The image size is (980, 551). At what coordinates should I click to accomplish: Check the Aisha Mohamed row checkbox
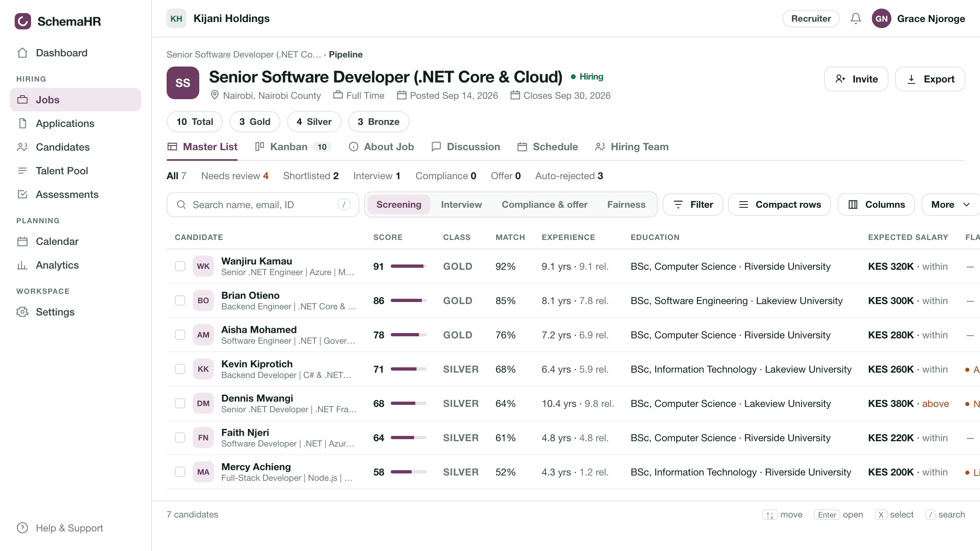coord(180,335)
